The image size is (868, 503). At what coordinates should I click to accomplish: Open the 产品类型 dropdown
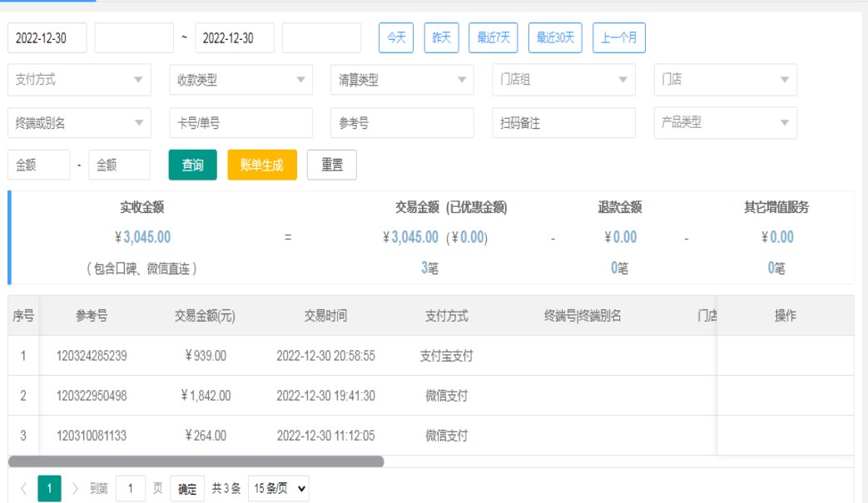tap(725, 122)
